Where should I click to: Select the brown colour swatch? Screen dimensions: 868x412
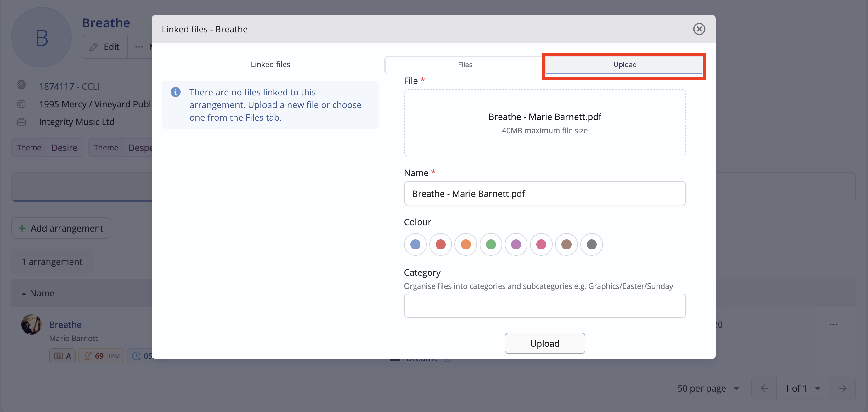(x=566, y=244)
